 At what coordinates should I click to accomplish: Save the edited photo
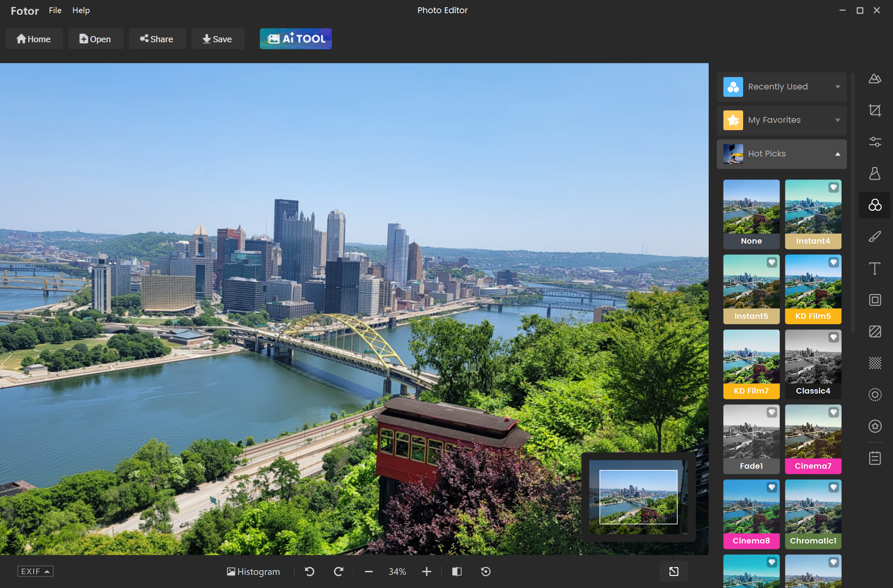click(x=218, y=39)
